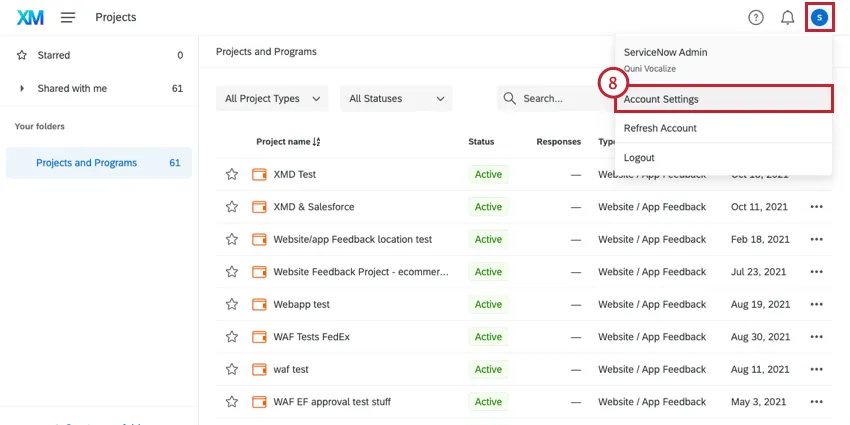
Task: Expand the Shared with me folder
Action: click(x=22, y=88)
